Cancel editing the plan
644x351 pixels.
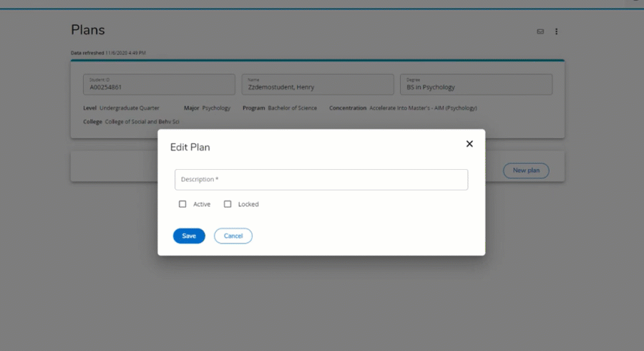233,236
